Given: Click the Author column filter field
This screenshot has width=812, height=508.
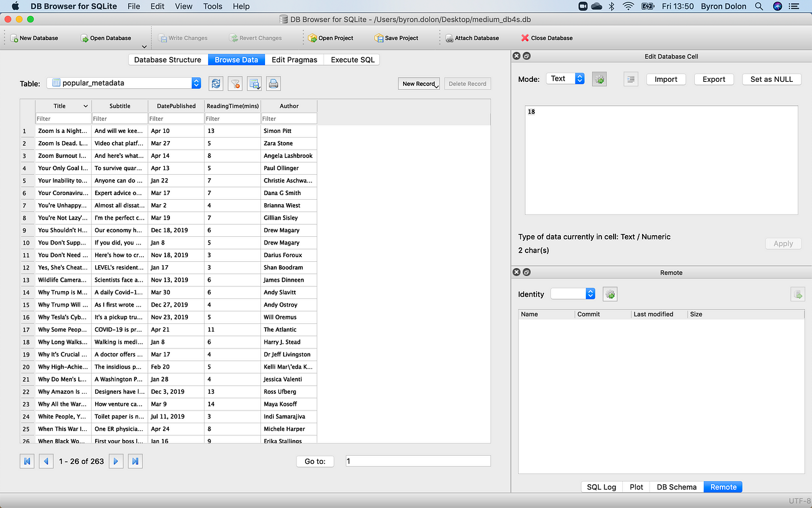Looking at the screenshot, I should [x=289, y=118].
